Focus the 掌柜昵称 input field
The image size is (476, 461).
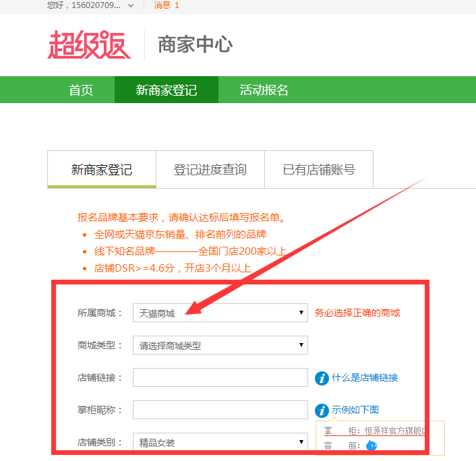pyautogui.click(x=220, y=410)
